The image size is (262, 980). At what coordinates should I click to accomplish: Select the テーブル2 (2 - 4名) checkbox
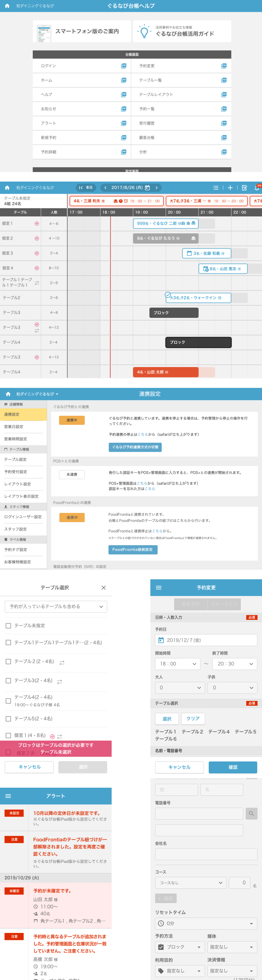pyautogui.click(x=8, y=662)
